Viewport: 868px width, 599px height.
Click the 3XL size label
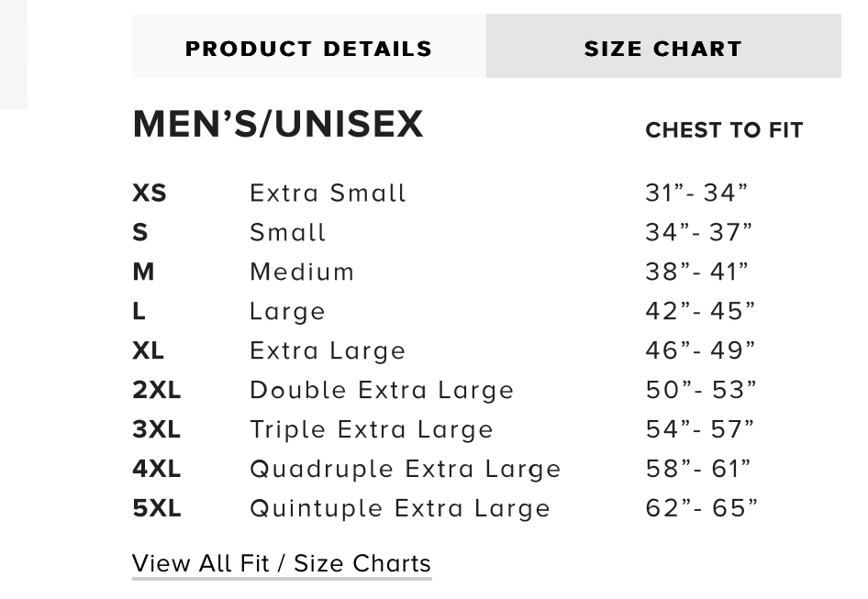tap(156, 430)
